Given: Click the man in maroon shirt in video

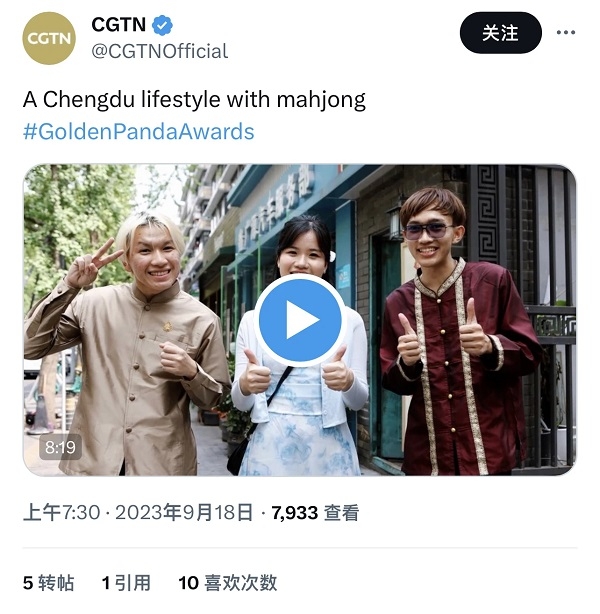Looking at the screenshot, I should [458, 337].
